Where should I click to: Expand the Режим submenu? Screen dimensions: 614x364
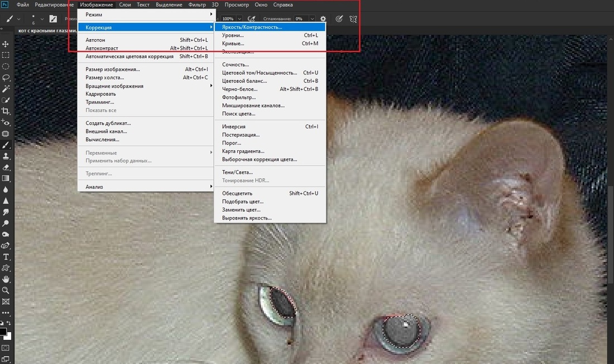coord(145,14)
